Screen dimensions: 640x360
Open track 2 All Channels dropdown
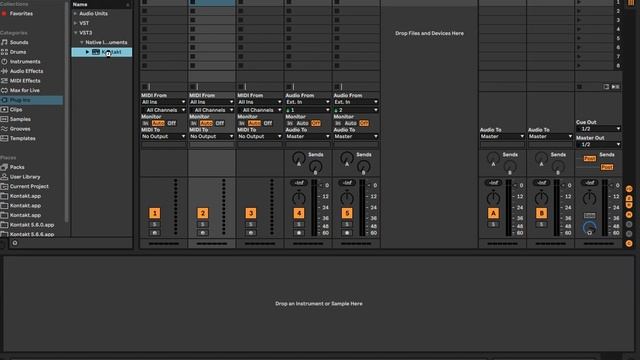(x=212, y=110)
